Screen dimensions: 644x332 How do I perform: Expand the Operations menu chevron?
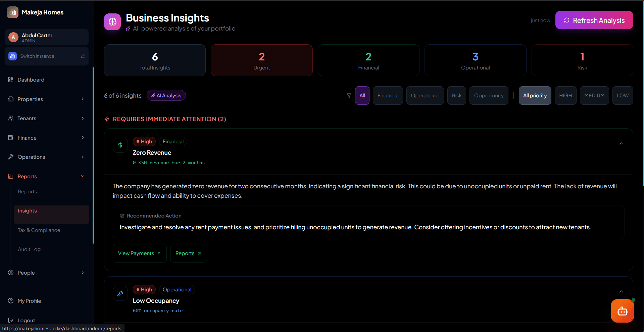pos(83,157)
